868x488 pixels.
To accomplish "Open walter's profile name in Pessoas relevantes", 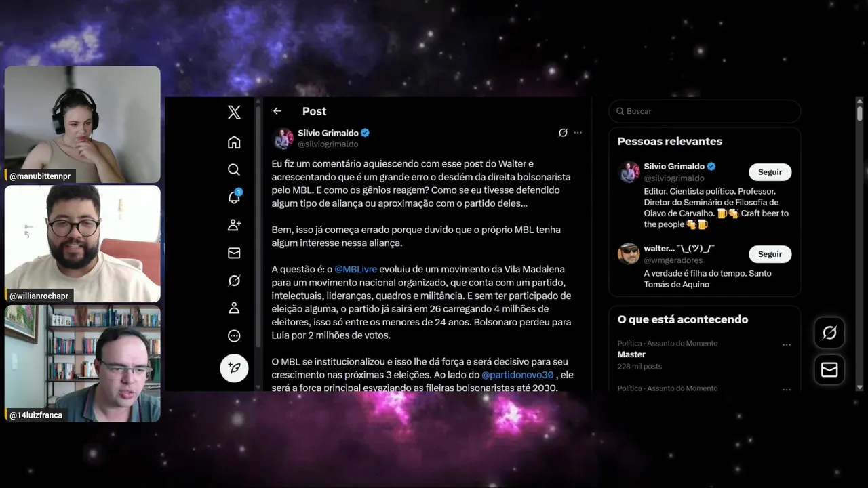I will point(679,249).
